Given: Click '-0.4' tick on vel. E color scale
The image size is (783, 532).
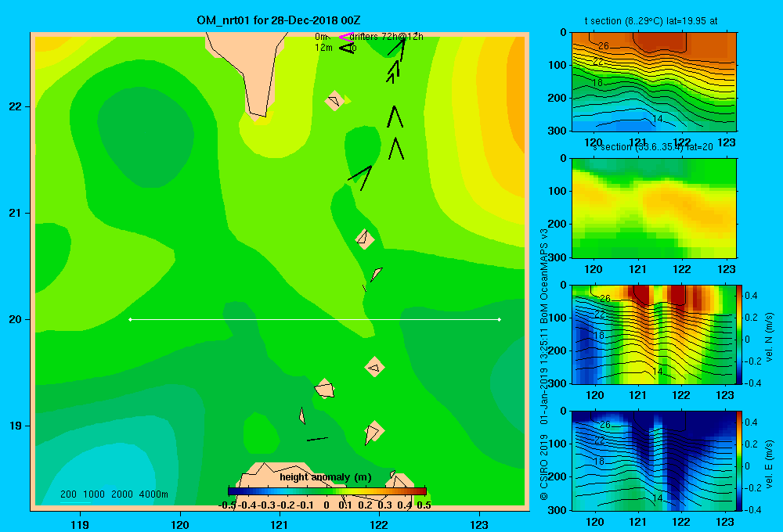Looking at the screenshot, I should tap(752, 509).
